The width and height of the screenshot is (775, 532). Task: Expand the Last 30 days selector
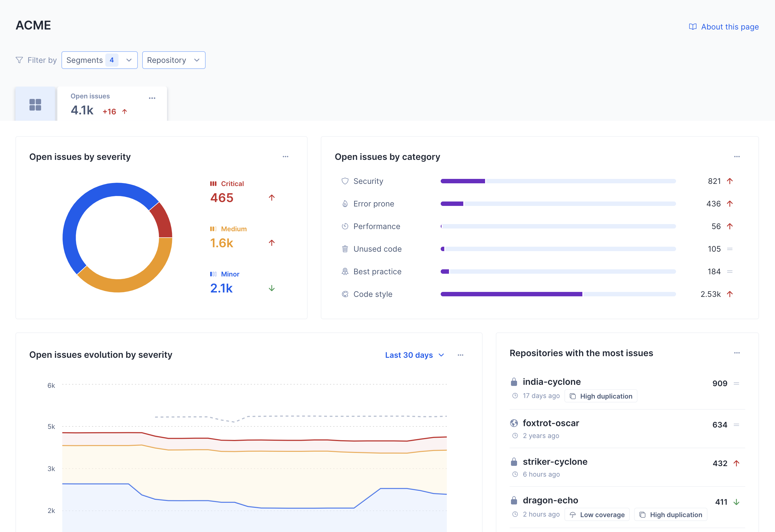click(x=413, y=355)
